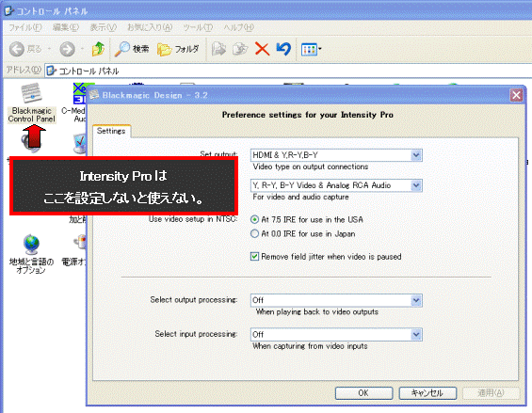Click the Copy To toolbar icon
532x413 pixels.
coord(240,49)
